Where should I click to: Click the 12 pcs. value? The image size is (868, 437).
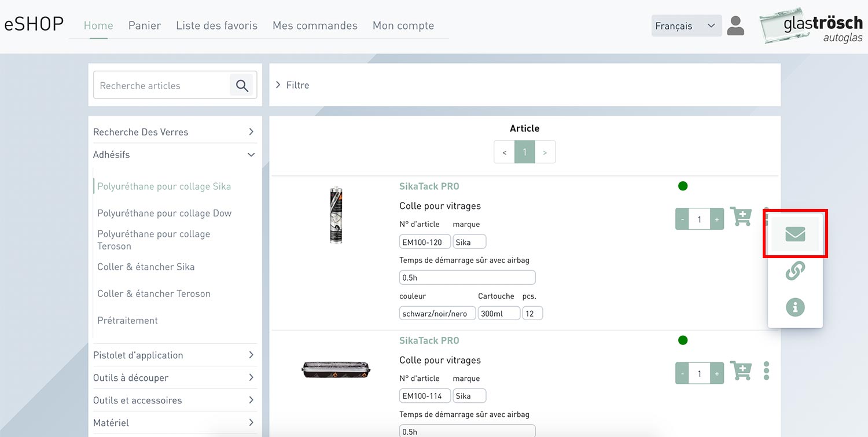[x=532, y=313]
